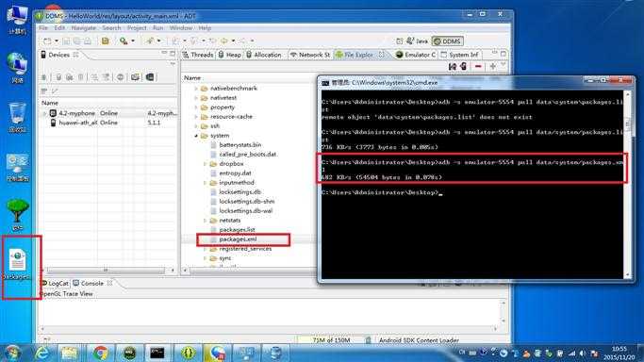
Task: Click the heap status 71M of 150M
Action: 331,340
